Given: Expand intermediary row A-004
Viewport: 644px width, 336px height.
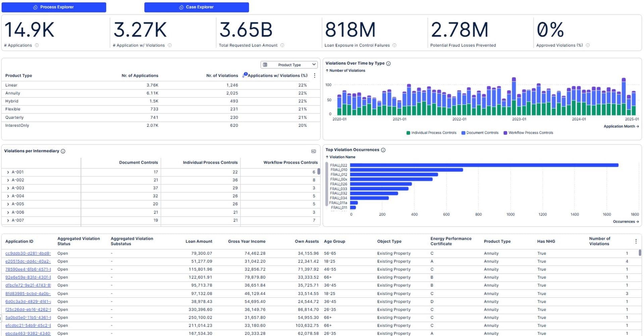Looking at the screenshot, I should 8,196.
